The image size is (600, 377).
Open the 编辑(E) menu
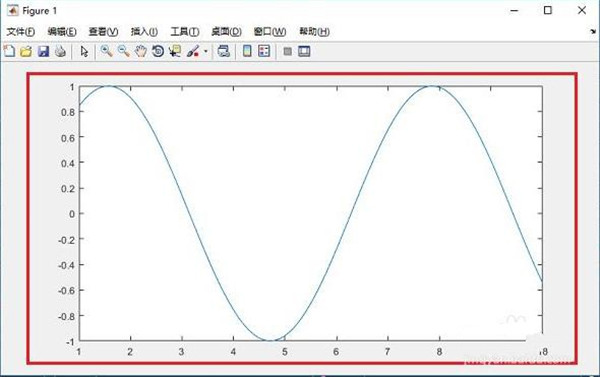62,32
